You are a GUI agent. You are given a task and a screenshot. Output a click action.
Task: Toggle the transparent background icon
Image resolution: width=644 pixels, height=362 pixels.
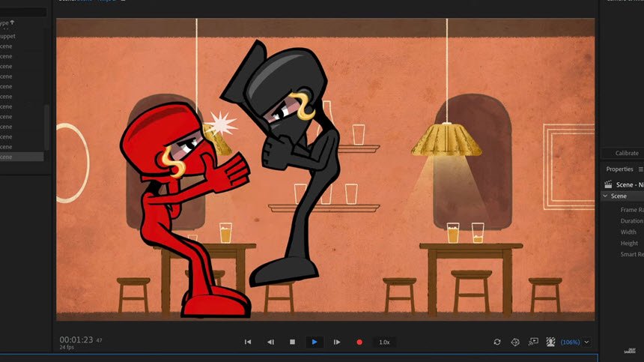(x=550, y=342)
